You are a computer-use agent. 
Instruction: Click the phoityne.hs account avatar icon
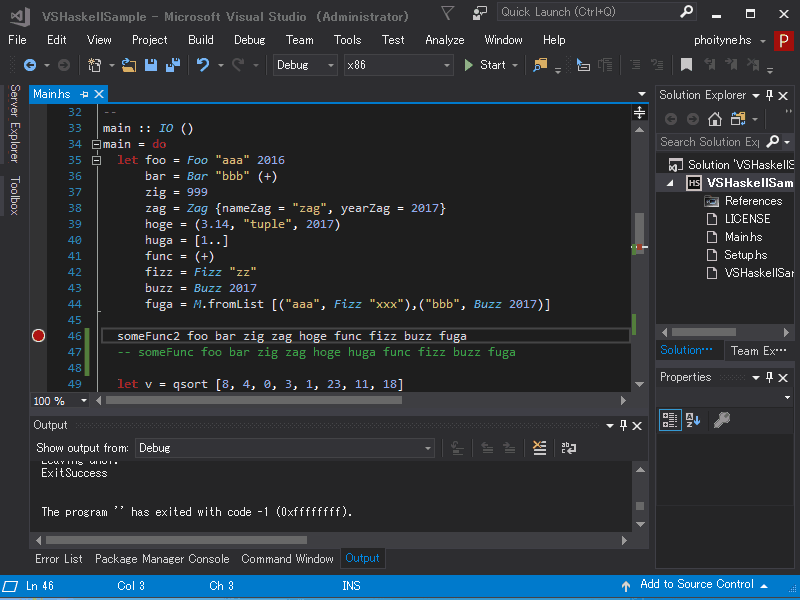pos(784,40)
